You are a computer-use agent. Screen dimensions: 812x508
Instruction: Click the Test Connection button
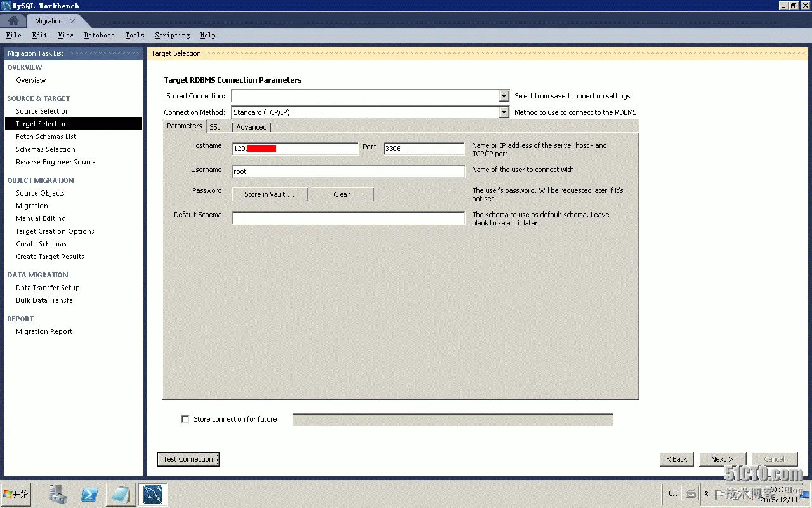[188, 459]
